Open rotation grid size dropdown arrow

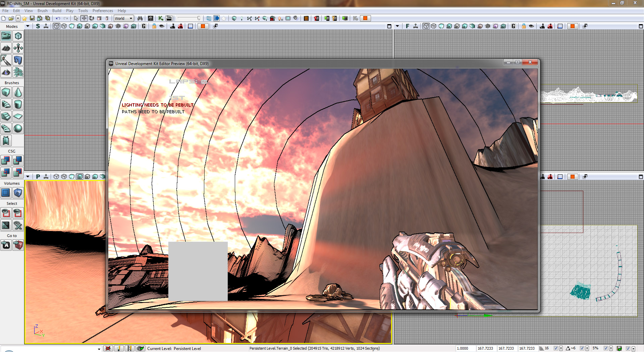click(x=587, y=349)
